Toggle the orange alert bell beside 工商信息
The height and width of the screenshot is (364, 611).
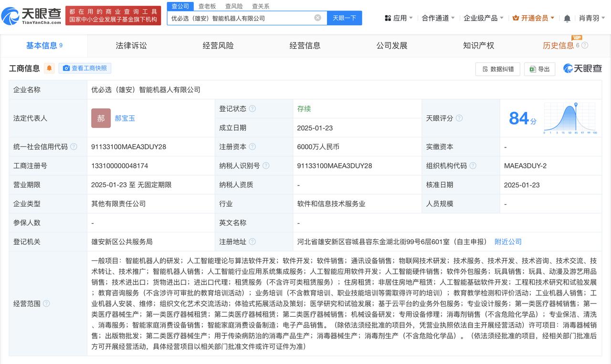click(49, 68)
